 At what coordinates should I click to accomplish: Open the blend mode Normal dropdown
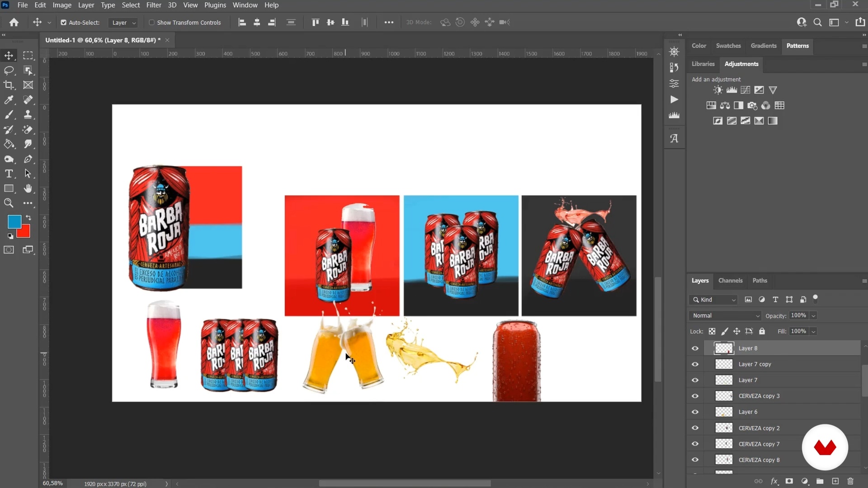pyautogui.click(x=725, y=316)
